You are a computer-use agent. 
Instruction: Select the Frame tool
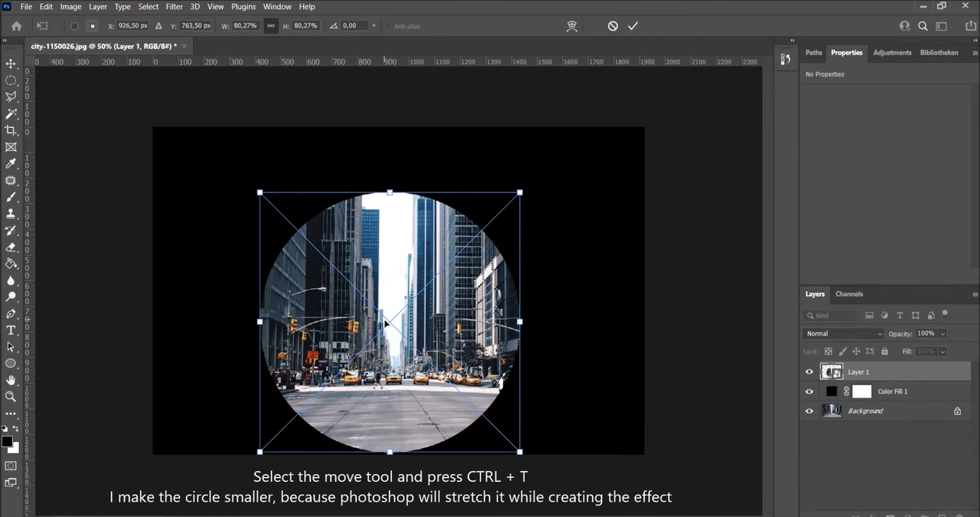click(11, 147)
